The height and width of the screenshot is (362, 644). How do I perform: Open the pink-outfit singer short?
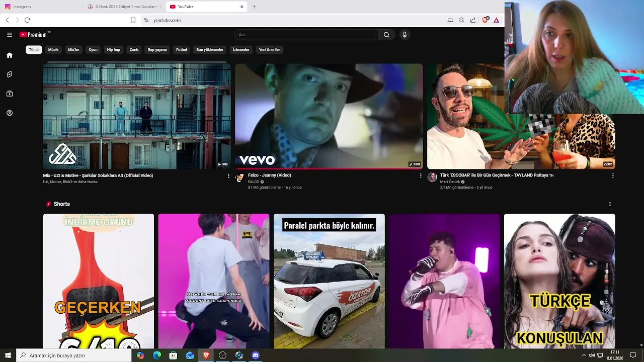point(444,281)
